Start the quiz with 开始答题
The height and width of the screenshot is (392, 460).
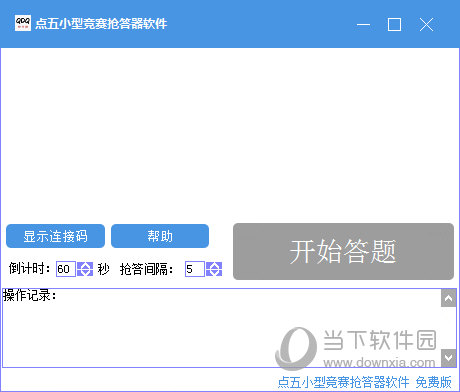point(343,251)
